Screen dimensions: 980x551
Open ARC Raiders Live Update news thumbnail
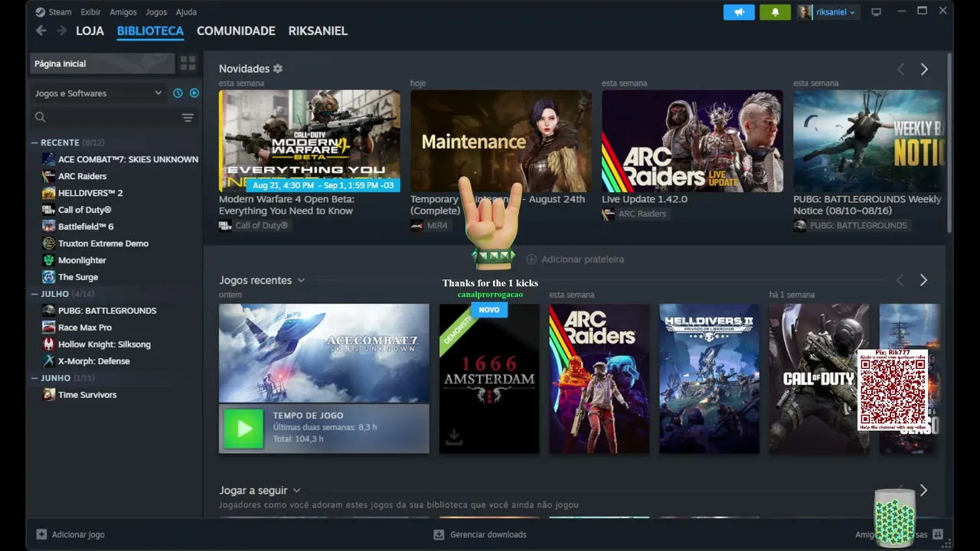tap(692, 141)
